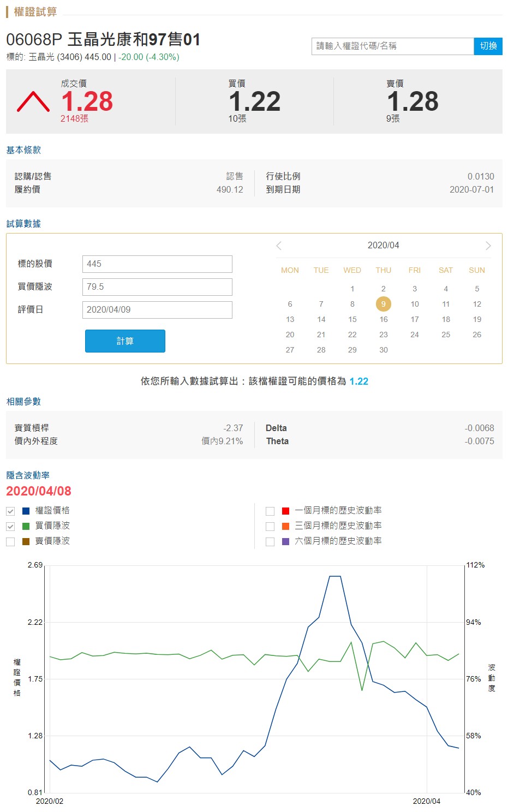Select April 10 in calendar

415,304
